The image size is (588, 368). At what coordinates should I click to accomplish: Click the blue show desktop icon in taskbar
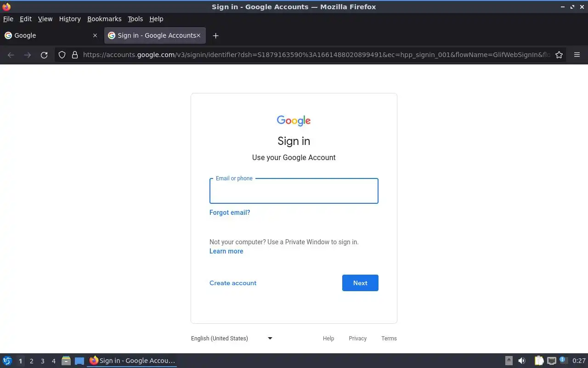[x=79, y=361]
